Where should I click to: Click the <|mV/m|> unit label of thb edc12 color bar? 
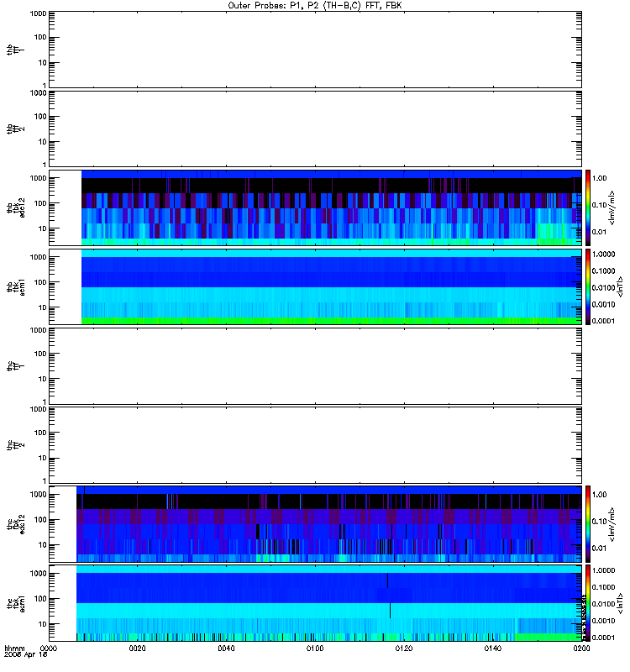coord(612,207)
